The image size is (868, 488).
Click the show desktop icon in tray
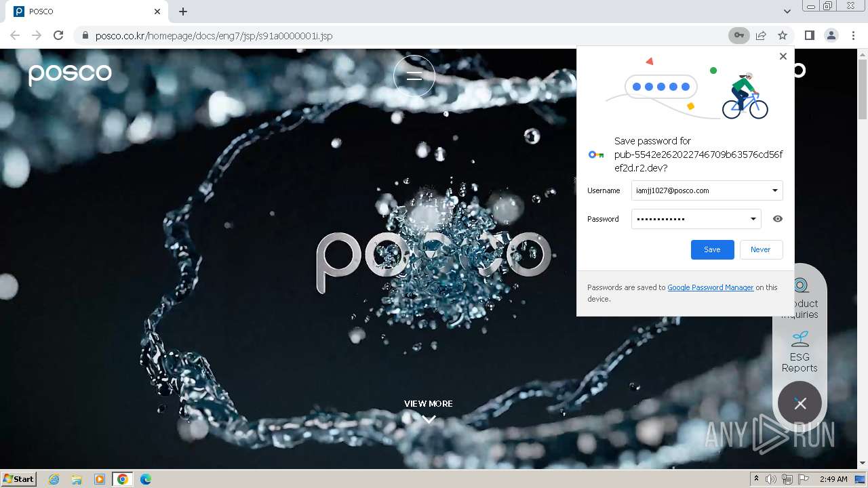pyautogui.click(x=860, y=479)
